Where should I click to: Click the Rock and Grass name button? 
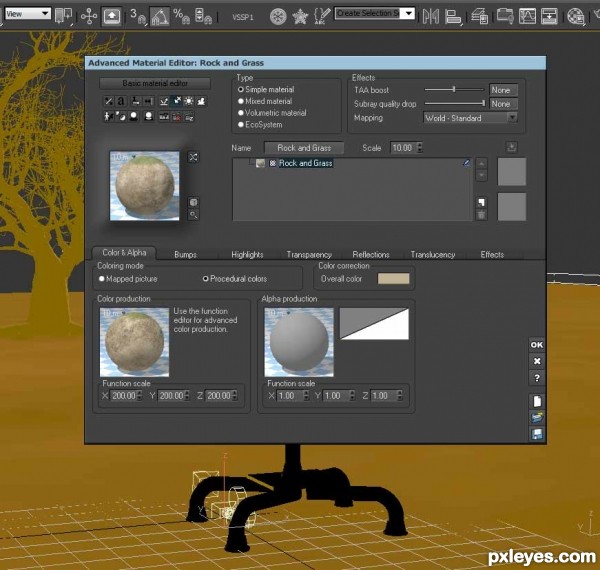304,148
